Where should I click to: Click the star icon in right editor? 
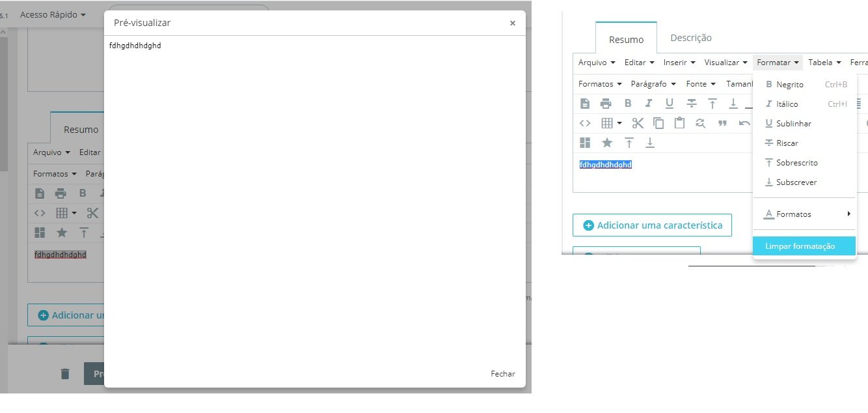[x=607, y=142]
